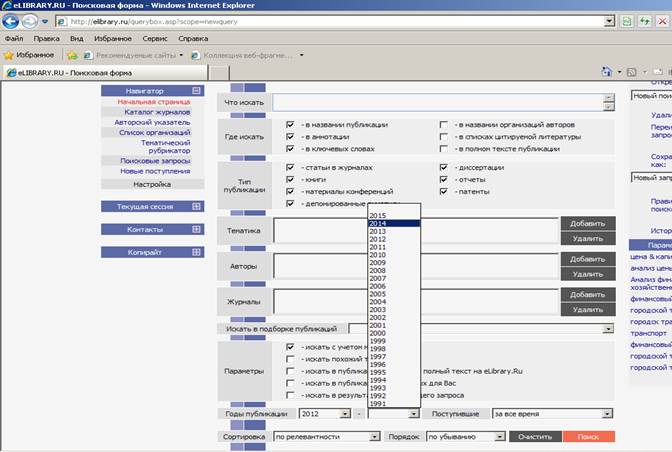The width and height of the screenshot is (672, 452).
Task: Open the Избранное menu
Action: 113,39
